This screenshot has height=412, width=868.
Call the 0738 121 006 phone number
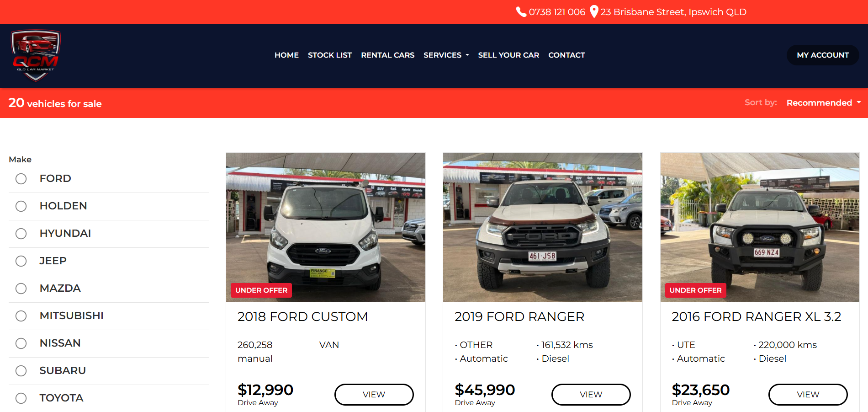pos(557,12)
